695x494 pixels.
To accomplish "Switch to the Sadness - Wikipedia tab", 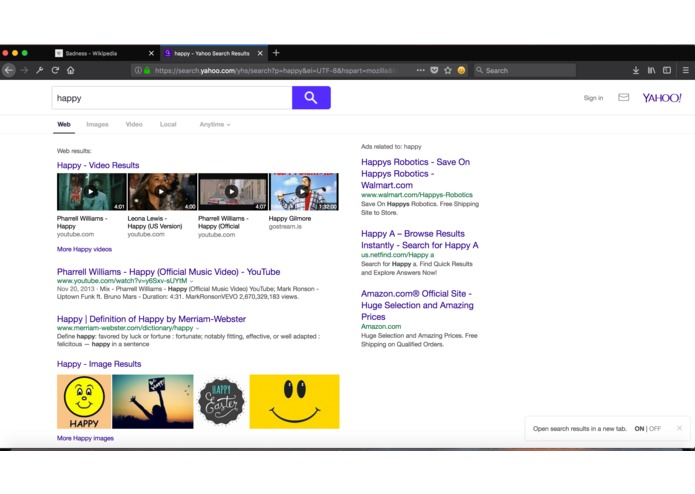I will [x=104, y=53].
